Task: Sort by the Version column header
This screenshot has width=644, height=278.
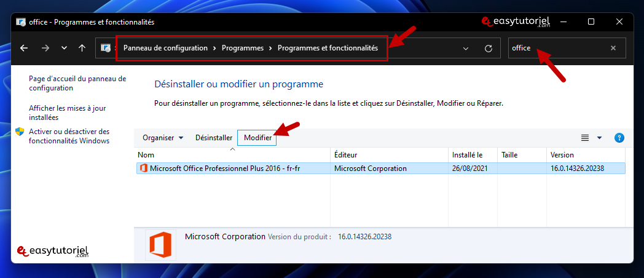Action: tap(586, 155)
